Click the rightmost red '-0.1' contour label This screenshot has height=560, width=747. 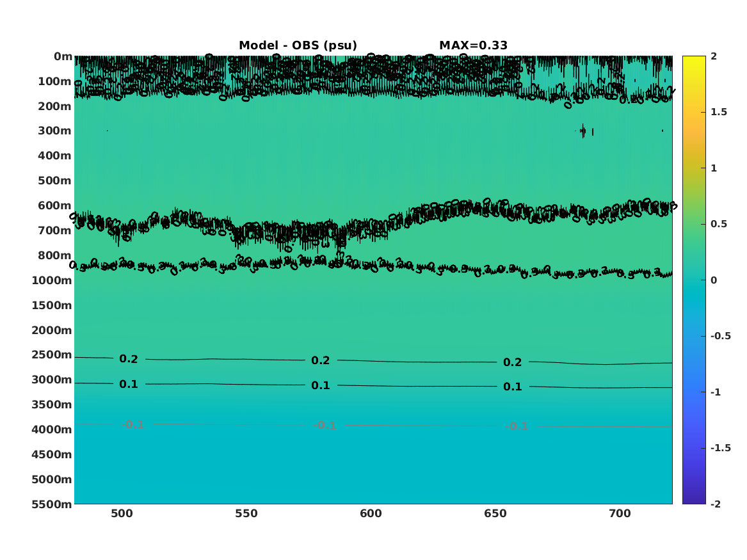click(517, 426)
